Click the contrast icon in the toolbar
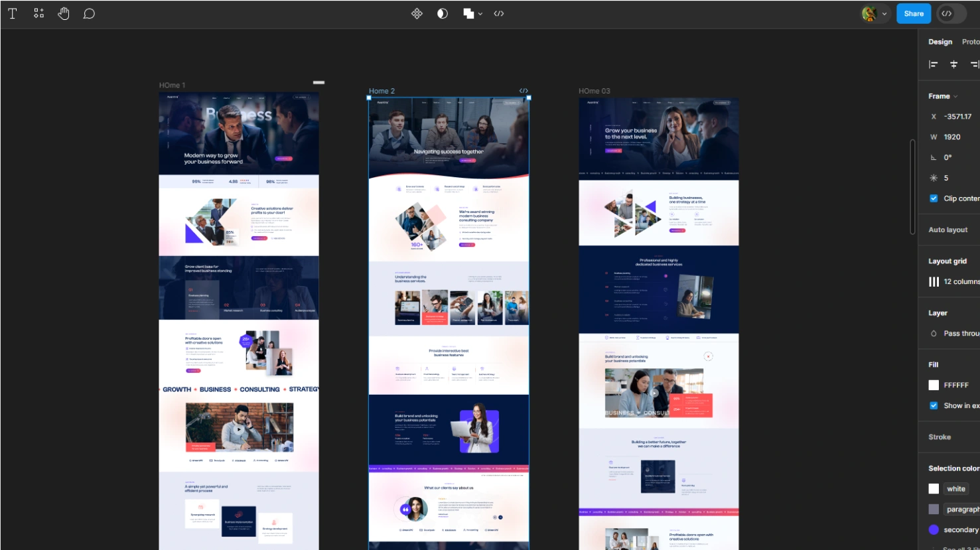 442,13
